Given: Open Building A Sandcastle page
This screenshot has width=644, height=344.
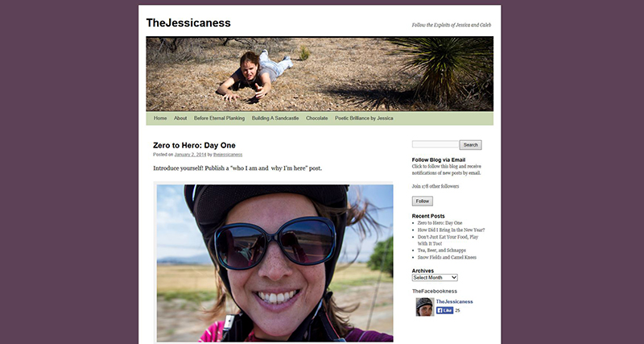Looking at the screenshot, I should click(x=275, y=118).
